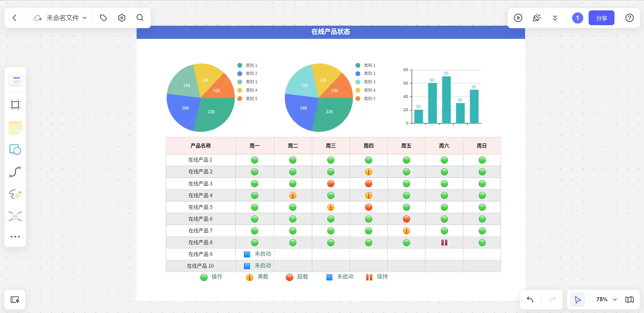Image resolution: width=644 pixels, height=313 pixels.
Task: Show more tools via three dots
Action: (15, 237)
